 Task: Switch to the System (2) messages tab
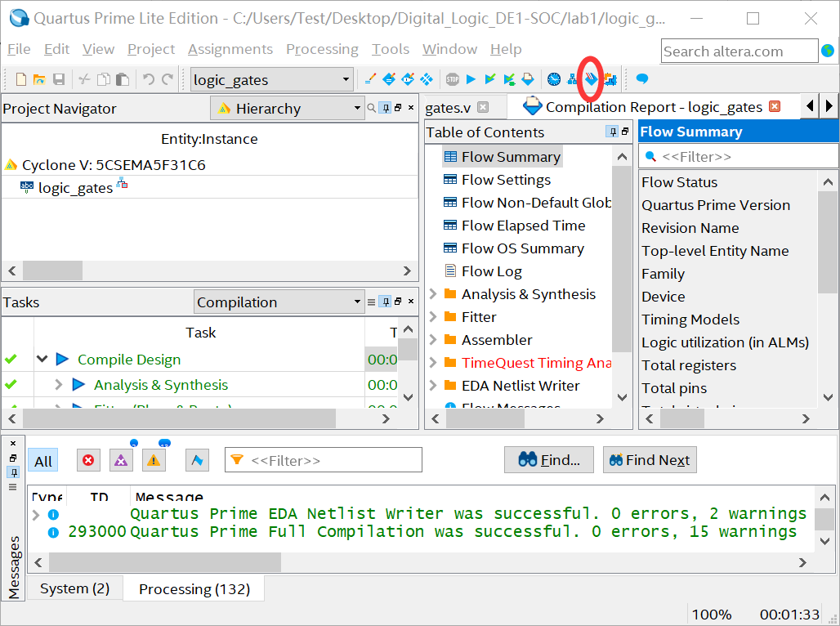coord(74,588)
